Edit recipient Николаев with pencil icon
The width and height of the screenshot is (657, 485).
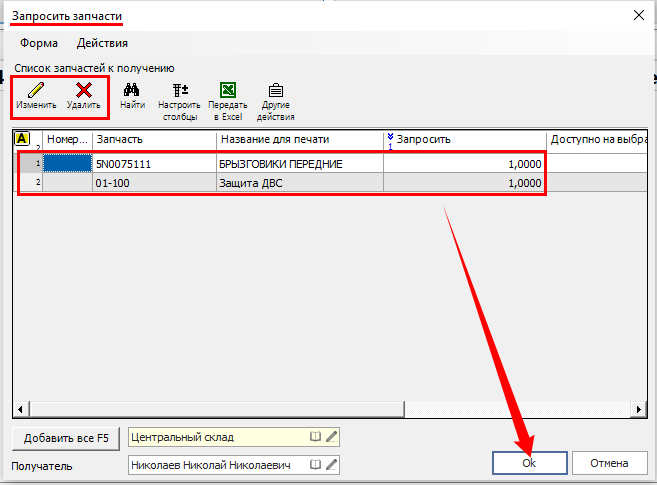332,465
